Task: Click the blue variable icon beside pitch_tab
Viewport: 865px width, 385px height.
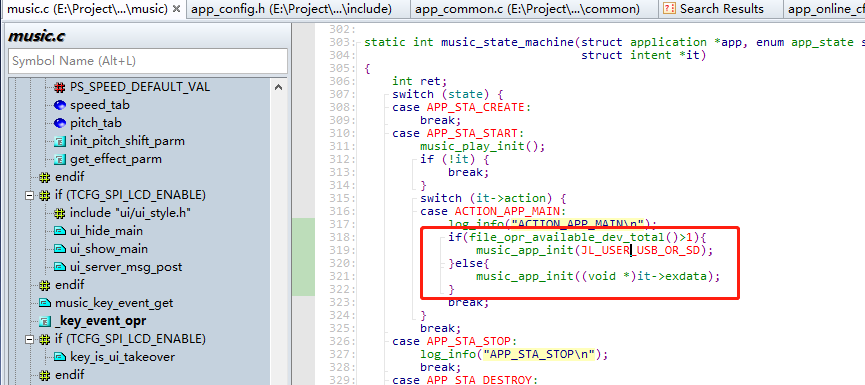Action: click(x=60, y=123)
